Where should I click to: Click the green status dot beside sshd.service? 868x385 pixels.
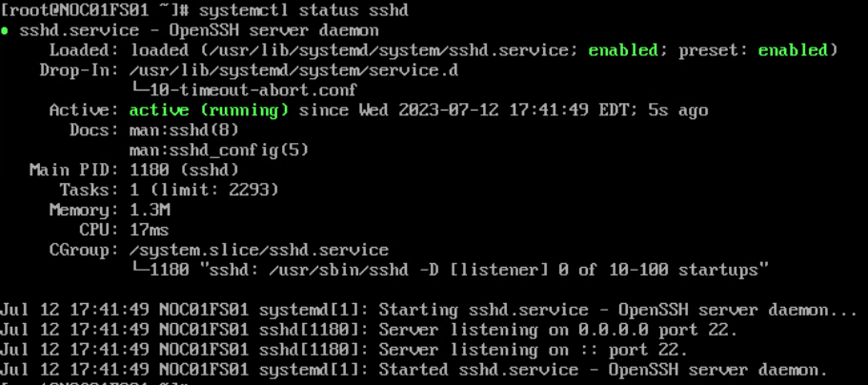(6, 30)
